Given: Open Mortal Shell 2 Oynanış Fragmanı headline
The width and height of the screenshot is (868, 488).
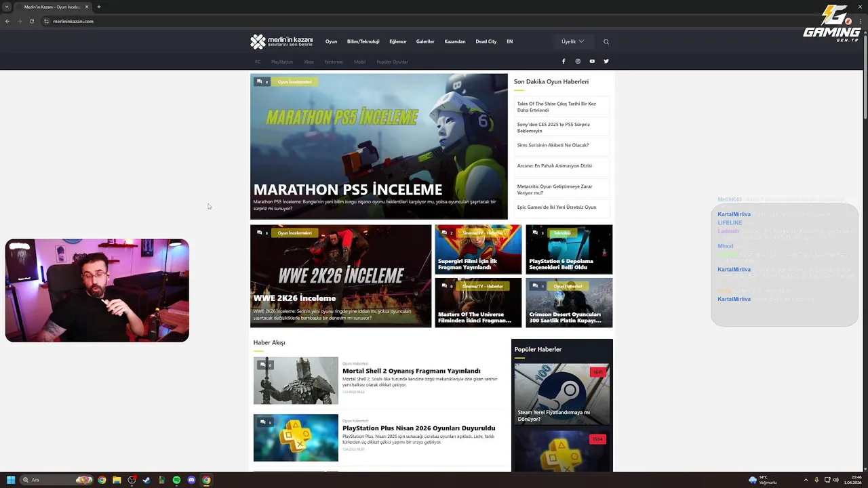Looking at the screenshot, I should pos(412,371).
